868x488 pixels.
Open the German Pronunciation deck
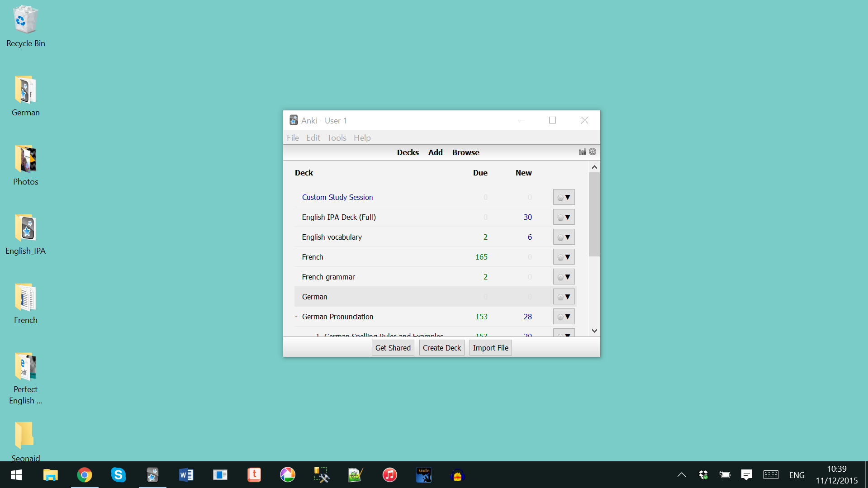point(338,317)
